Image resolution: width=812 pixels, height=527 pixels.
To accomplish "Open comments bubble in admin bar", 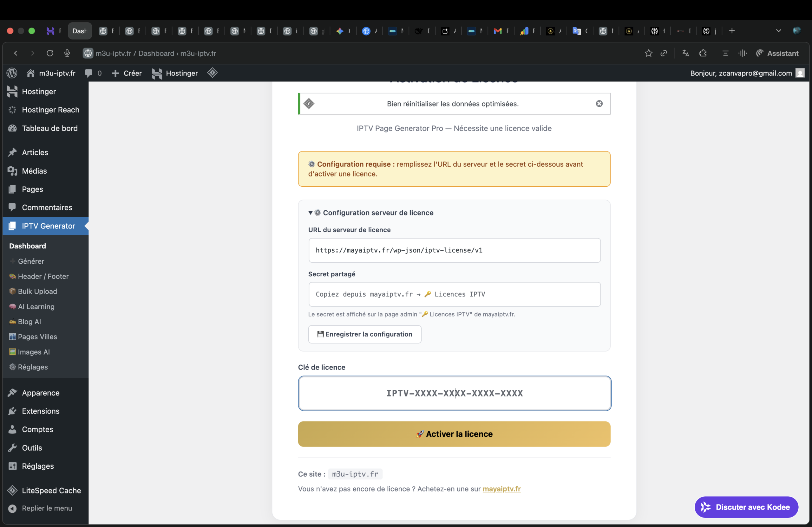I will click(x=93, y=73).
